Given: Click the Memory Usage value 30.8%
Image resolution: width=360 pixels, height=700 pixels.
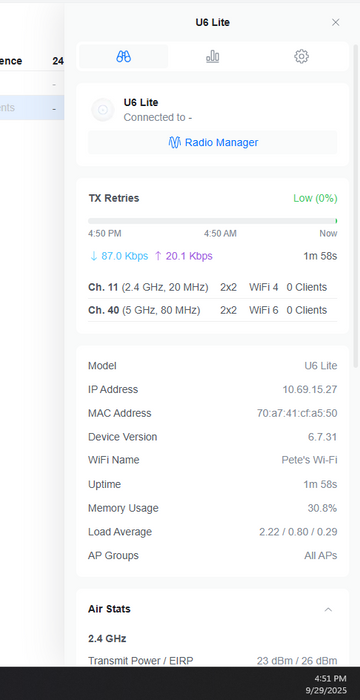Looking at the screenshot, I should [x=322, y=508].
